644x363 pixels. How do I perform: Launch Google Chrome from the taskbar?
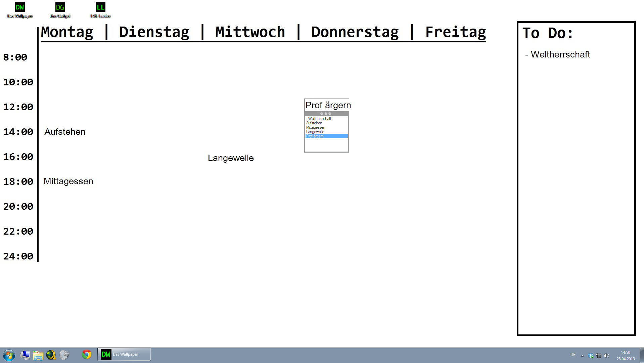87,355
